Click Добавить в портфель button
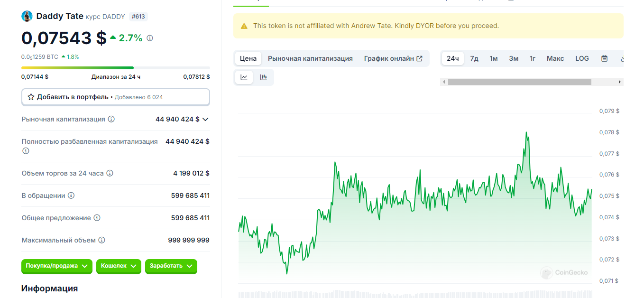The width and height of the screenshot is (644, 298). click(116, 97)
